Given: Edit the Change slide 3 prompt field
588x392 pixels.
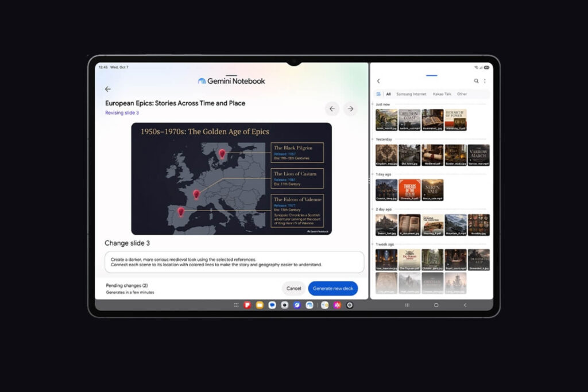Looking at the screenshot, I should pos(234,262).
